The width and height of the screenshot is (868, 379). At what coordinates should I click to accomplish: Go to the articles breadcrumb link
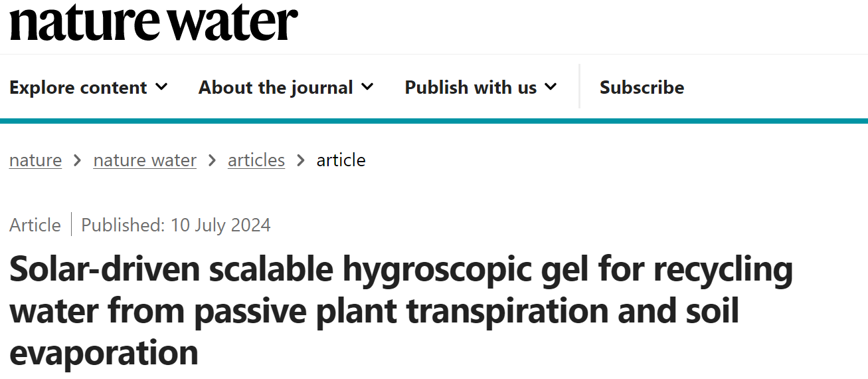[256, 160]
